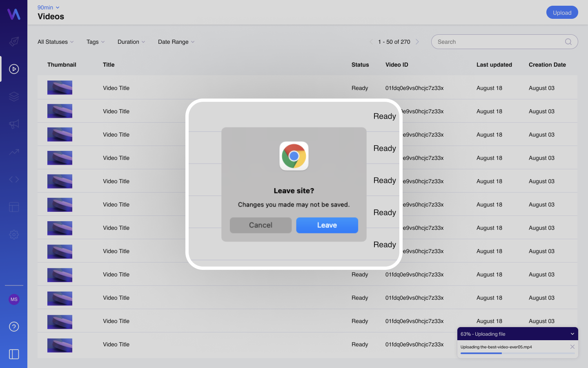Click the Status column header
588x368 pixels.
(x=360, y=65)
